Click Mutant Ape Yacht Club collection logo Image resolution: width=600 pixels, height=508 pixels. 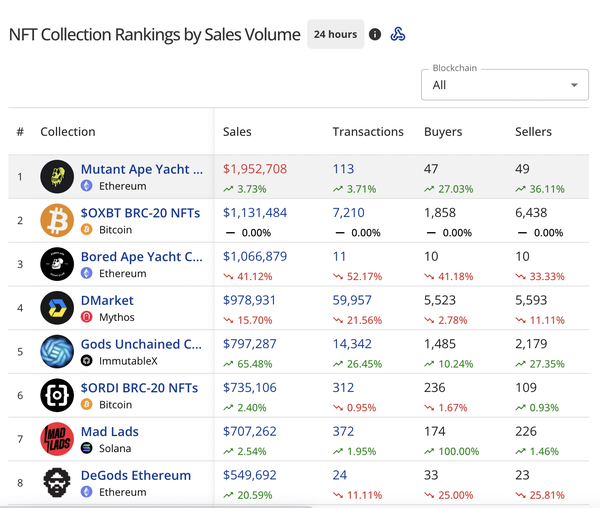[57, 177]
